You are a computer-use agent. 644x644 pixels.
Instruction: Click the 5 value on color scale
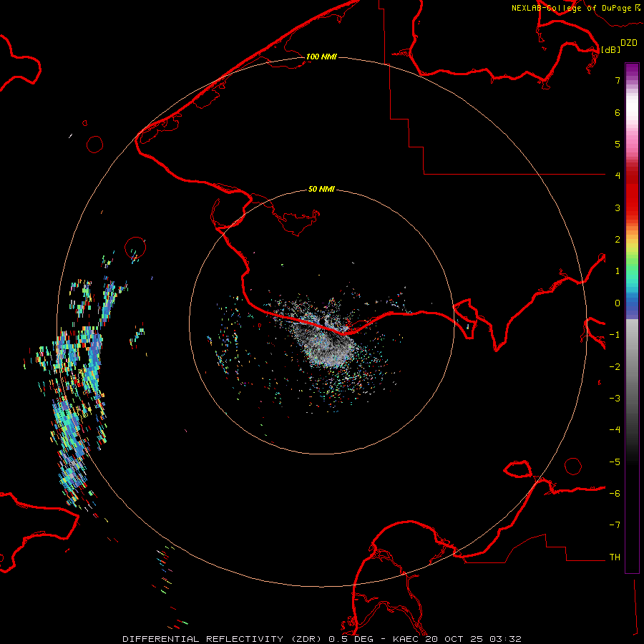pos(618,144)
